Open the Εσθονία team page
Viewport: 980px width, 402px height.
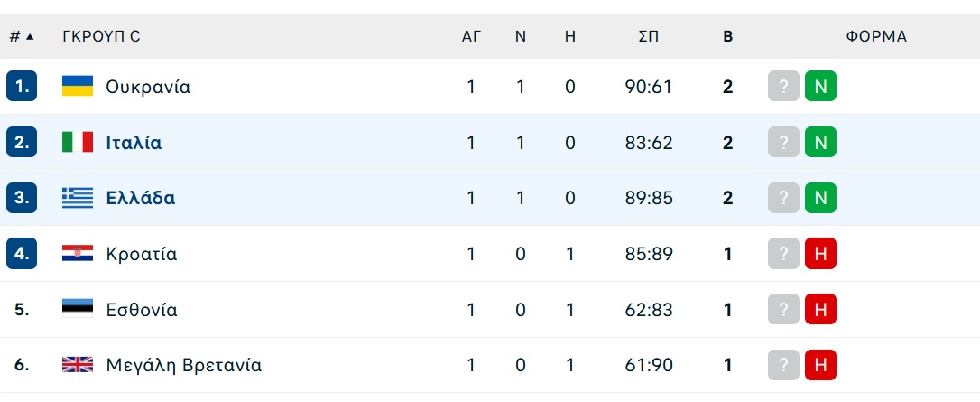tap(142, 310)
